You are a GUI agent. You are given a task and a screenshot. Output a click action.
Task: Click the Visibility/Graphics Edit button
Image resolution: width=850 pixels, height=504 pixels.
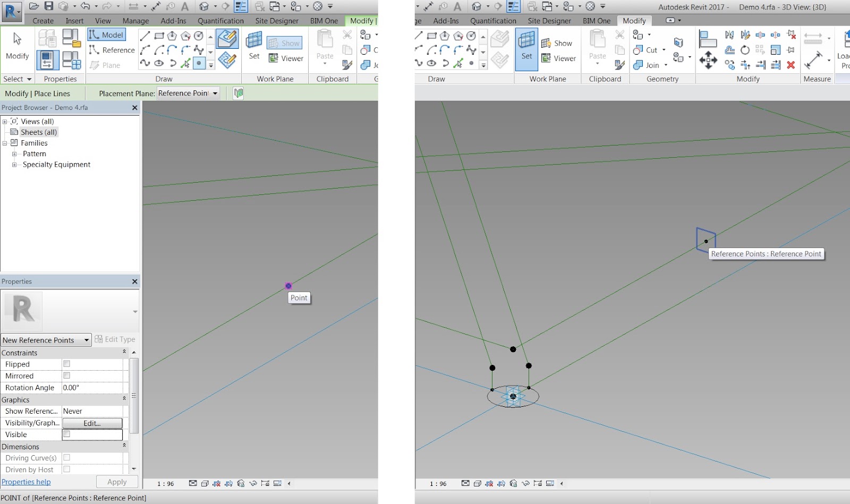click(91, 423)
